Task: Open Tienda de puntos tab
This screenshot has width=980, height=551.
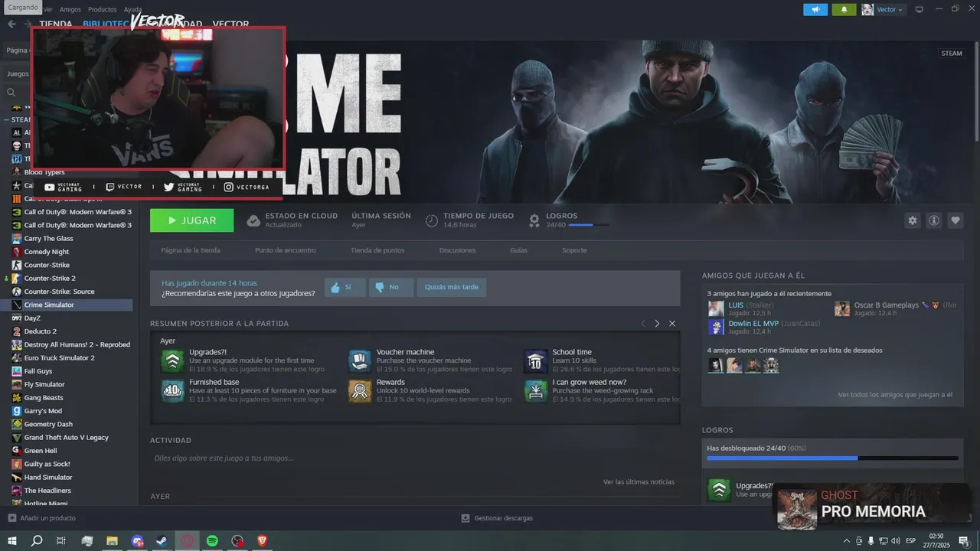Action: pos(377,250)
